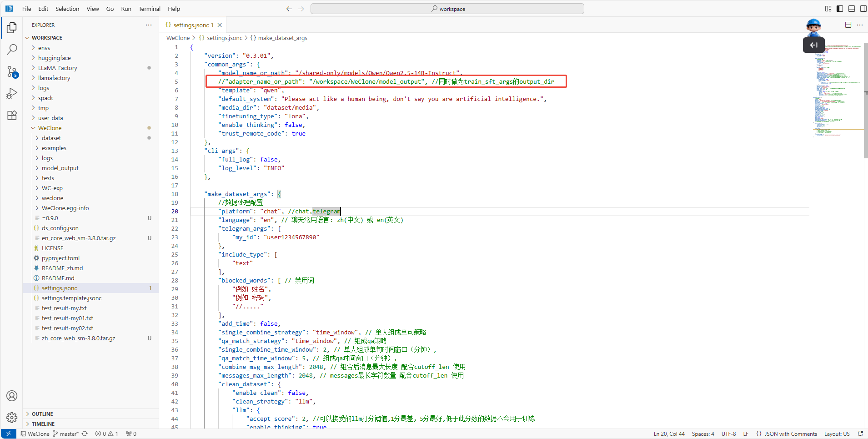Toggle the primary side bar visibility

point(840,9)
